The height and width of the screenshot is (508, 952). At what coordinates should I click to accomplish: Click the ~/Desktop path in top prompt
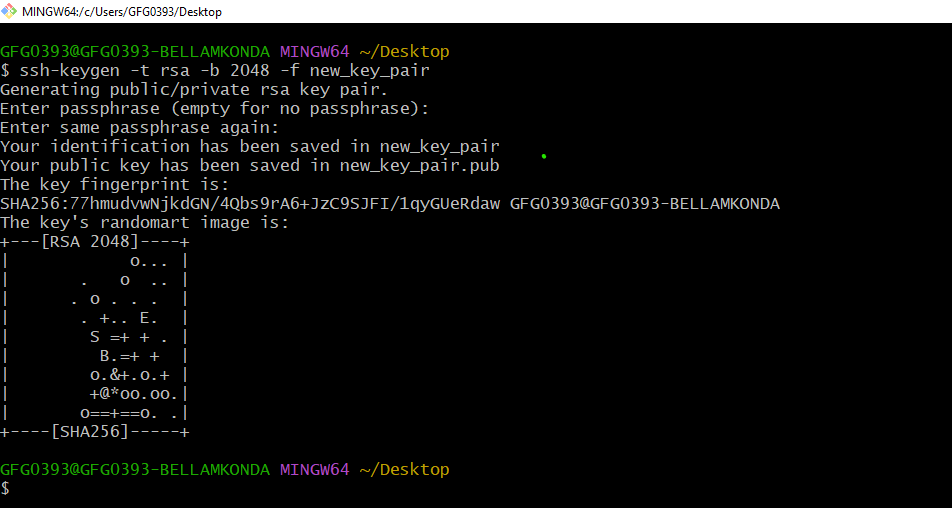[403, 52]
